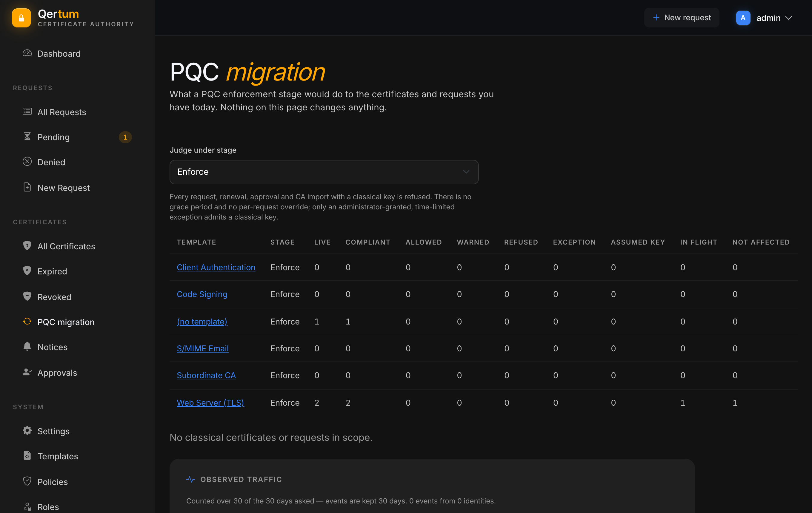Click the Settings gear icon
Viewport: 812px width, 513px height.
pyautogui.click(x=27, y=430)
